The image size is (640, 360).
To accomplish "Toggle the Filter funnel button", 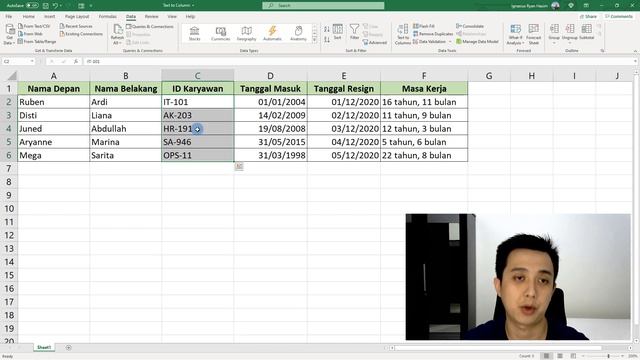I will 354,32.
